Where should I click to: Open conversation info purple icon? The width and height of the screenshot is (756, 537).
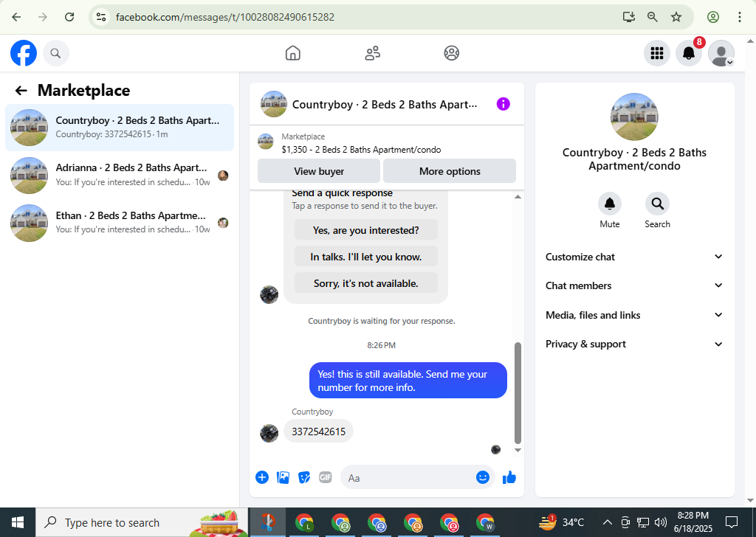[x=503, y=104]
